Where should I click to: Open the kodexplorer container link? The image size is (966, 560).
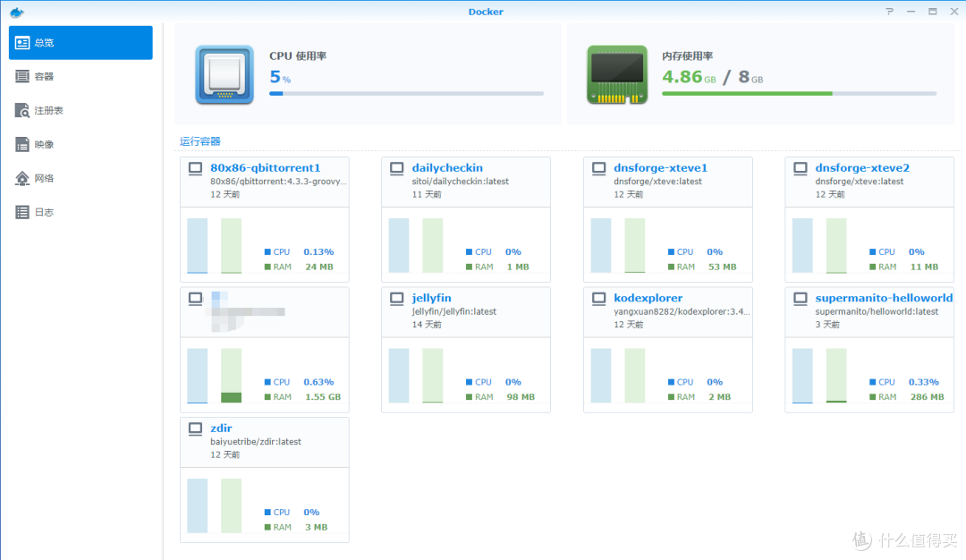(648, 298)
